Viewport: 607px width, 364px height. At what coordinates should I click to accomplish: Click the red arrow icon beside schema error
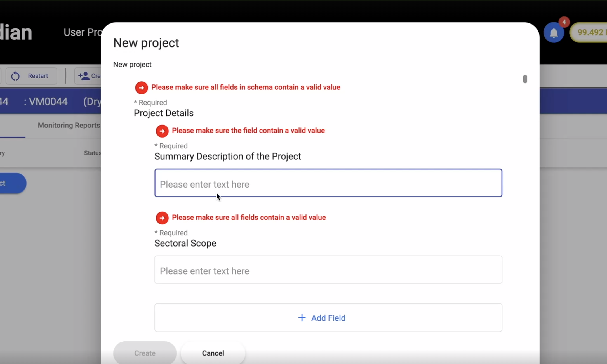click(141, 88)
